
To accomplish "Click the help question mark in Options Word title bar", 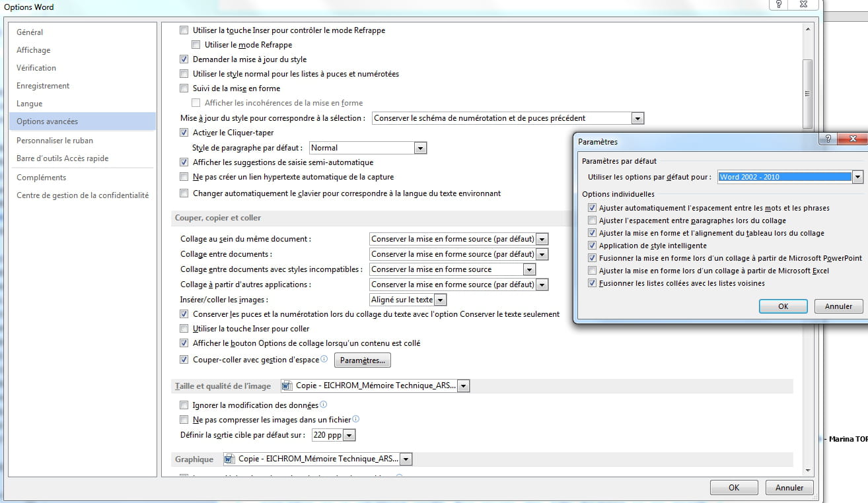I will (x=779, y=5).
